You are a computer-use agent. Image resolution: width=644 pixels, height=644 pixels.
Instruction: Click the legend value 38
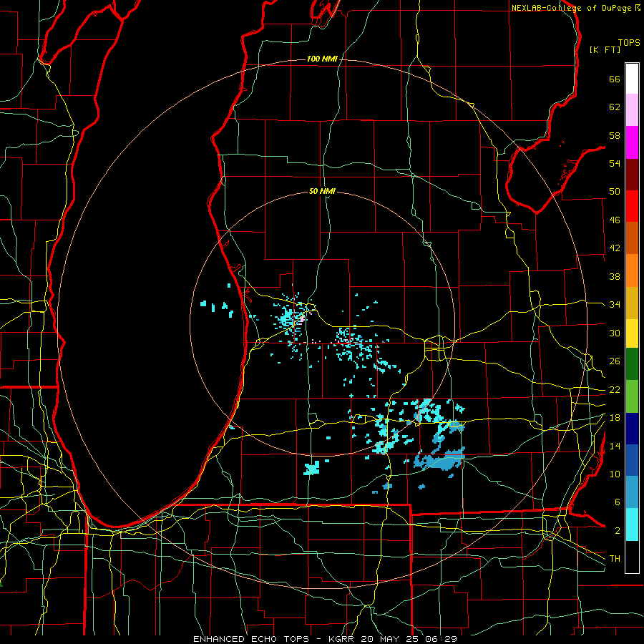pyautogui.click(x=615, y=276)
